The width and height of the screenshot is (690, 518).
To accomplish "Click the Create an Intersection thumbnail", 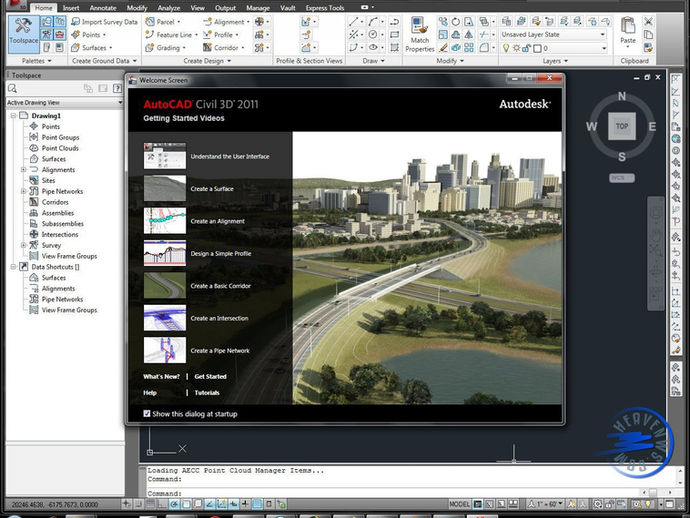I will click(x=165, y=318).
